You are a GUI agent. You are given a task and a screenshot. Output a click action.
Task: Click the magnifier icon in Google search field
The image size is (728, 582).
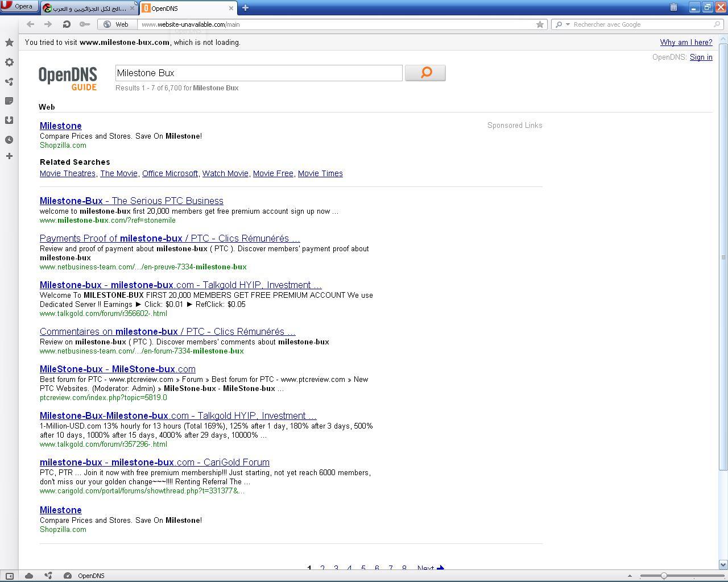[x=717, y=24]
